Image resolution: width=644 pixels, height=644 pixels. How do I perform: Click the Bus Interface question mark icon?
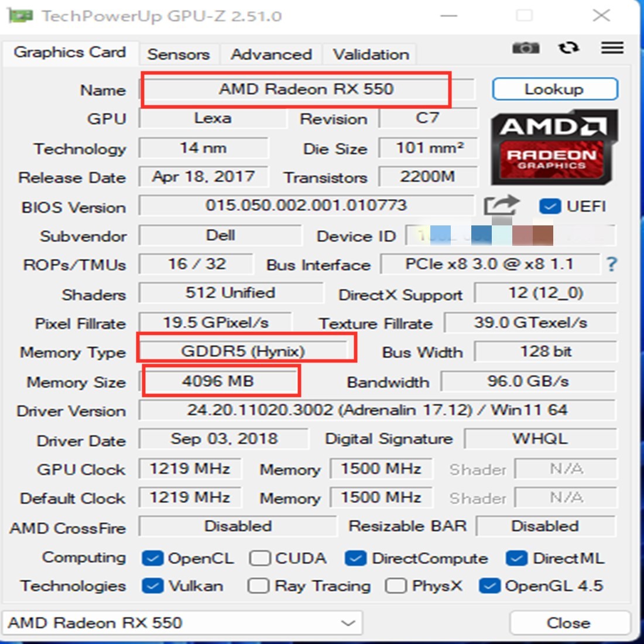click(x=612, y=264)
